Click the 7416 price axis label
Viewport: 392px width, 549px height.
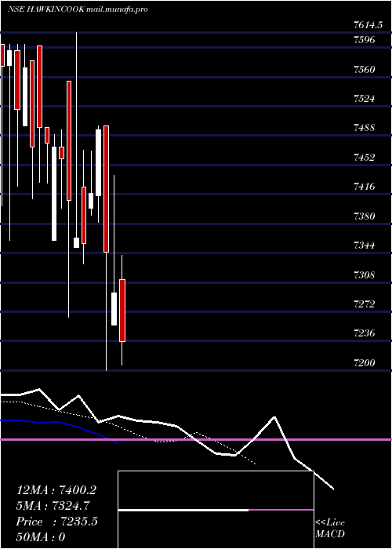tap(365, 187)
